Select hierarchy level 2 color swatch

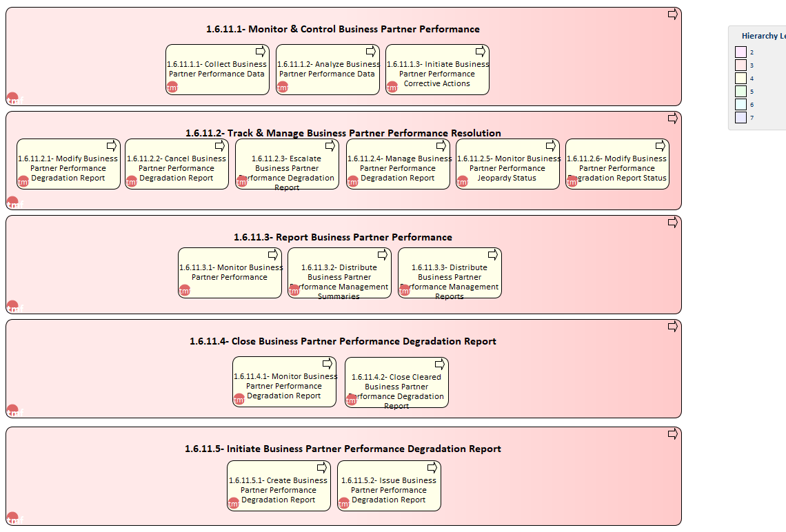[x=741, y=52]
